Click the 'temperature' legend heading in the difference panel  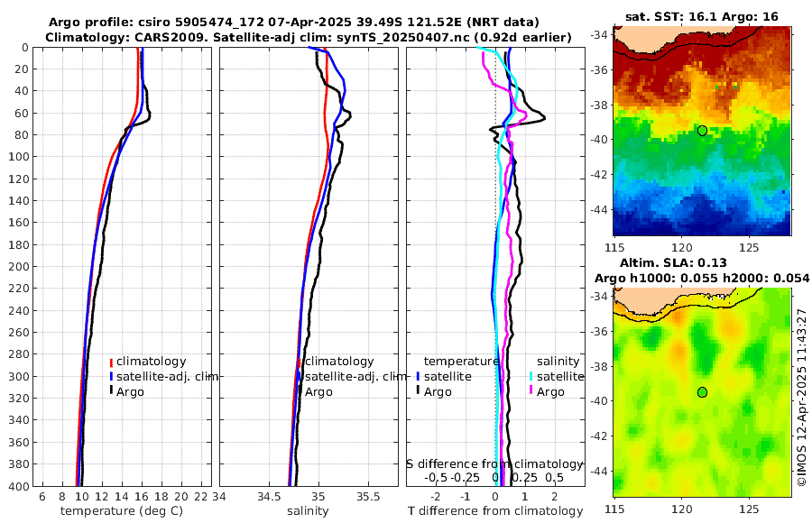tap(461, 362)
